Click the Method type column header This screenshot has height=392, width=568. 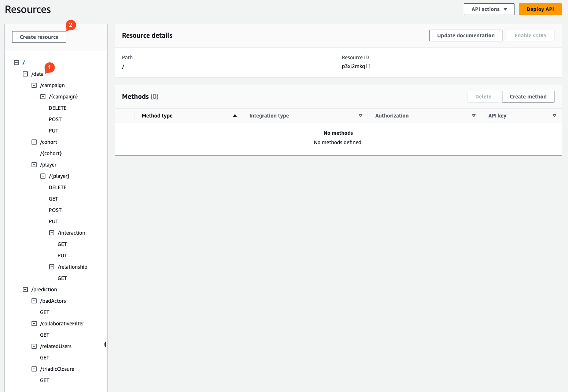tap(157, 116)
